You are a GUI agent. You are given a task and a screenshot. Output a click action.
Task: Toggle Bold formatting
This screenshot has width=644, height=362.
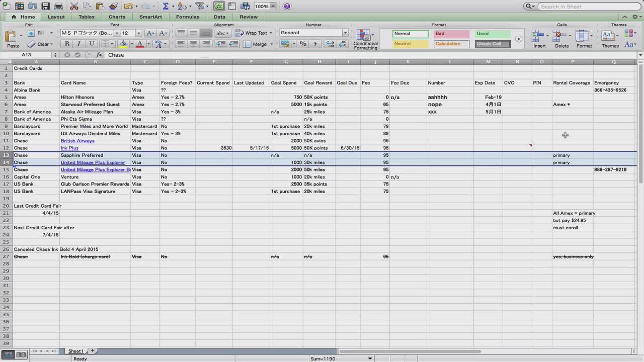point(67,44)
